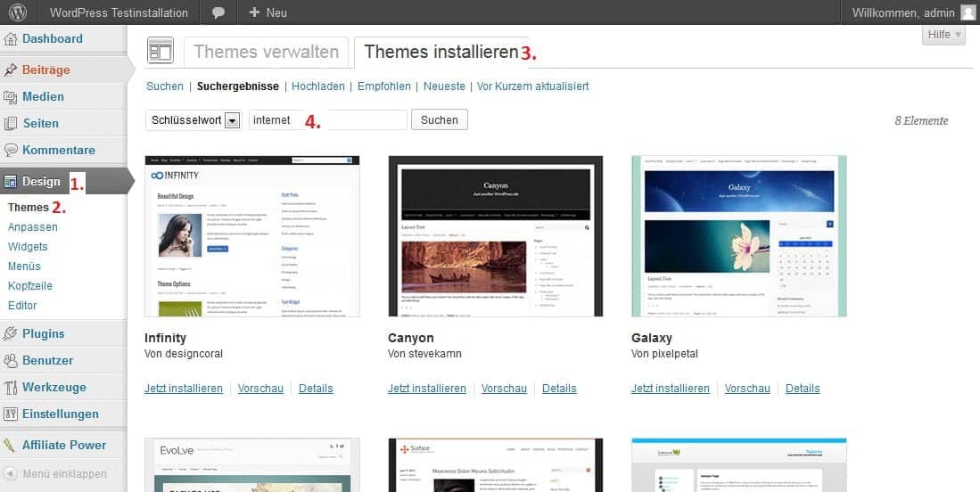
Task: Open Vorschau for the Canyon theme
Action: pos(504,389)
